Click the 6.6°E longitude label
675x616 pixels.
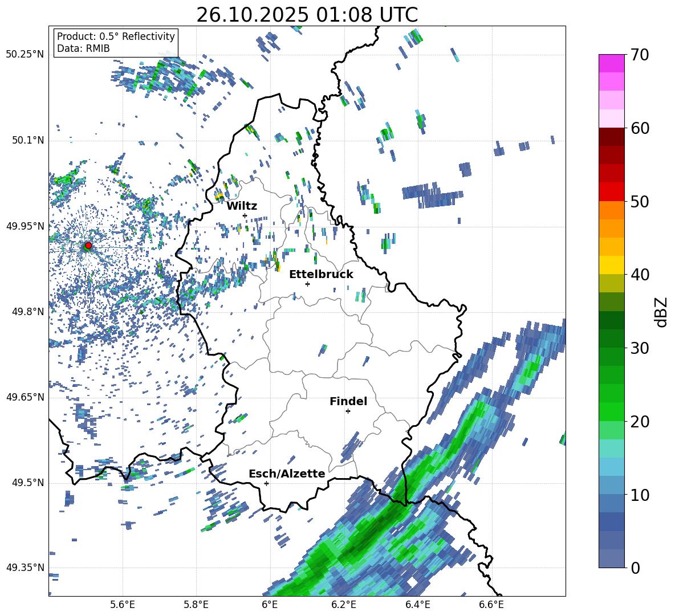click(491, 605)
